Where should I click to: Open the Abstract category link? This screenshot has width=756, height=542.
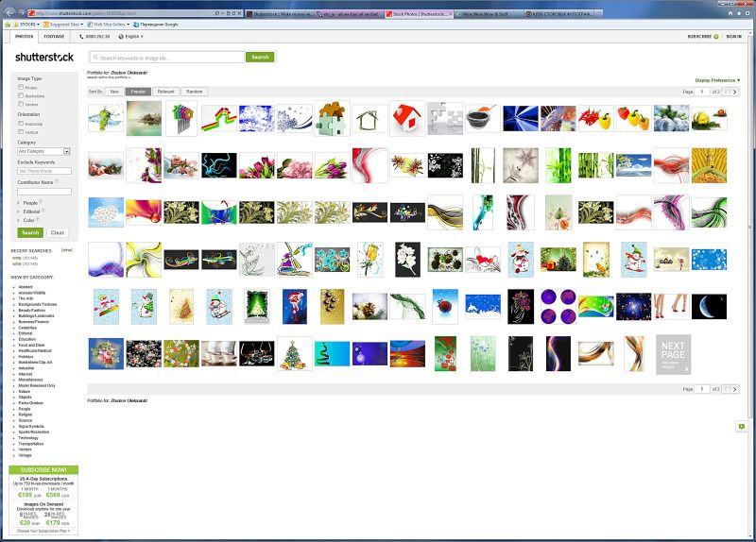pos(26,287)
